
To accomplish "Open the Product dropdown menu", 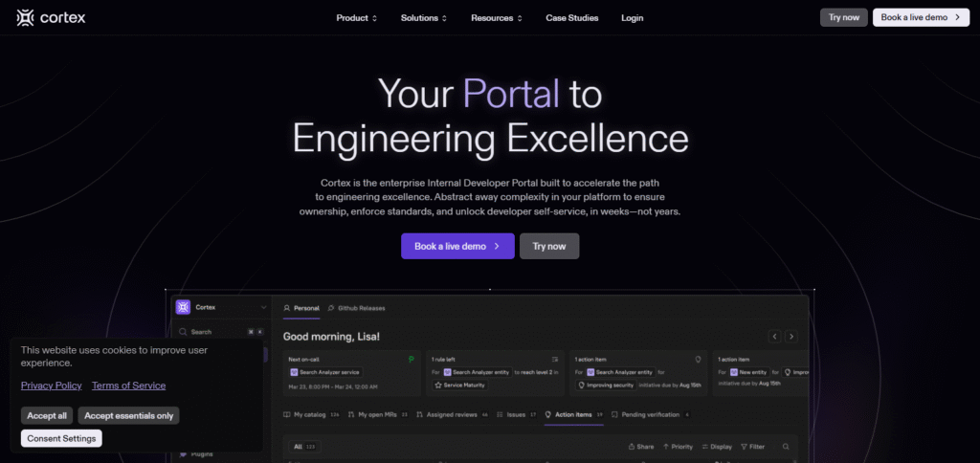I will [356, 18].
